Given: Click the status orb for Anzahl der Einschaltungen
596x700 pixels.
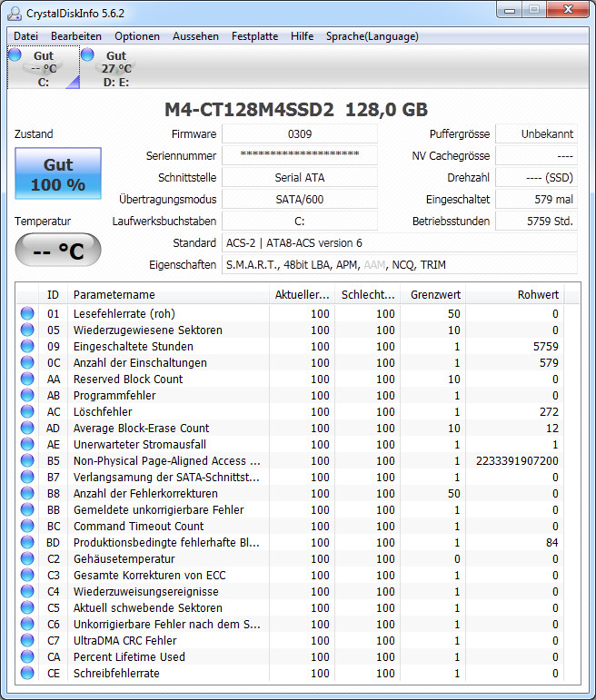Looking at the screenshot, I should [x=27, y=362].
